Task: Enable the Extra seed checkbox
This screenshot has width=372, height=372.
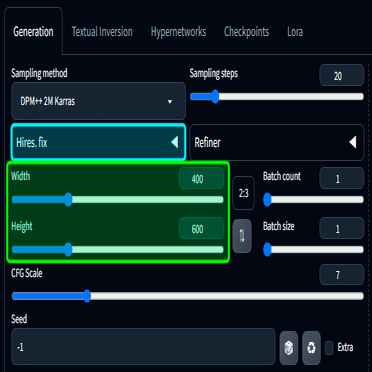Action: pos(329,348)
